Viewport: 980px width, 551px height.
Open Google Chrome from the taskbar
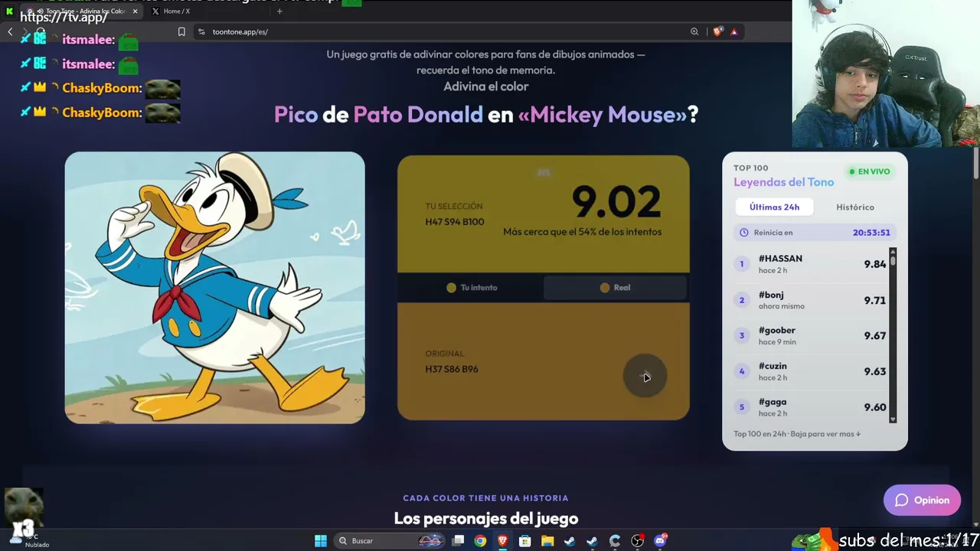click(480, 541)
